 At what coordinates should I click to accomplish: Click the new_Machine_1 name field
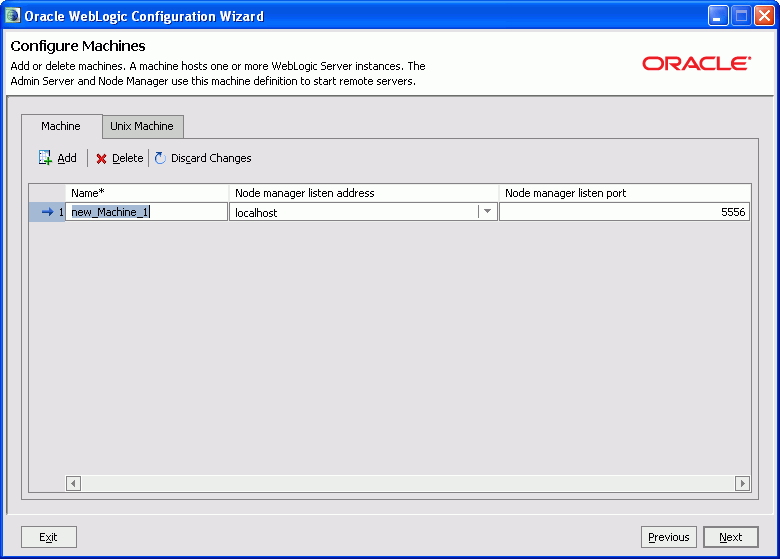(147, 212)
